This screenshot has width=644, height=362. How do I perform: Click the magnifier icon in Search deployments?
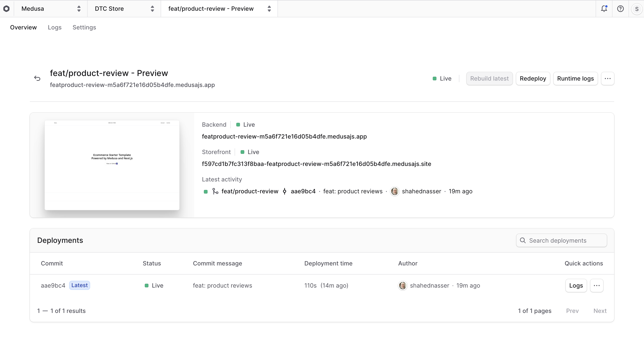pyautogui.click(x=523, y=240)
